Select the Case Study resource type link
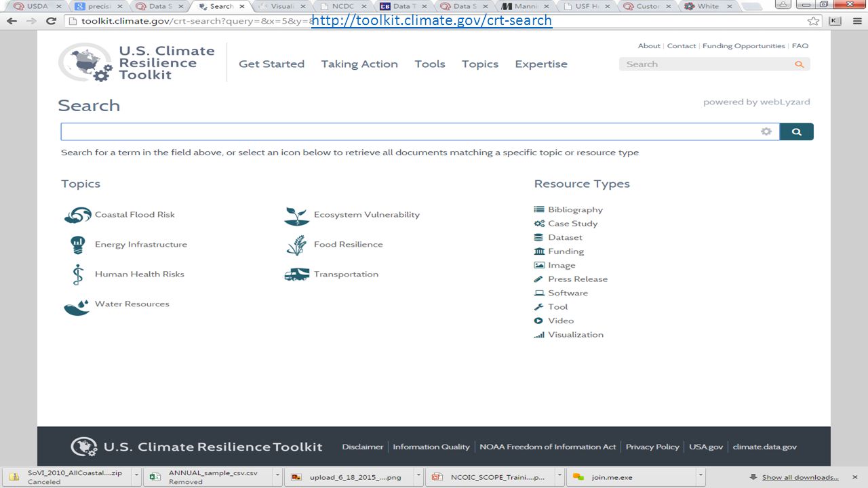This screenshot has height=488, width=868. coord(573,224)
